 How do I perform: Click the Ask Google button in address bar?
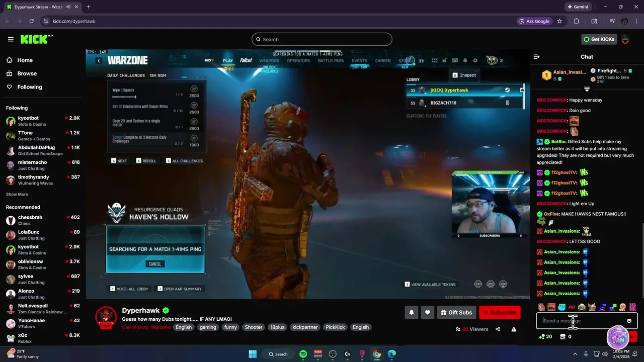[534, 21]
